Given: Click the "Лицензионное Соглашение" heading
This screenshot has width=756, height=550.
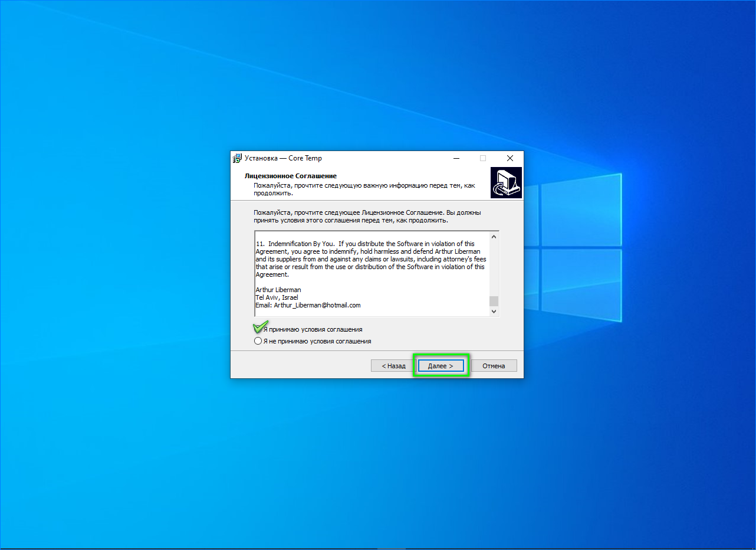Looking at the screenshot, I should [x=290, y=176].
